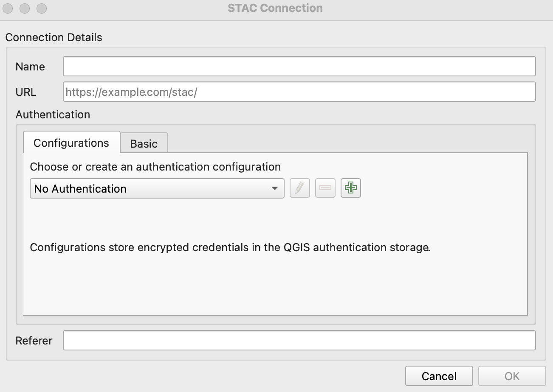The image size is (553, 392).
Task: Click the URL field label
Action: 26,92
